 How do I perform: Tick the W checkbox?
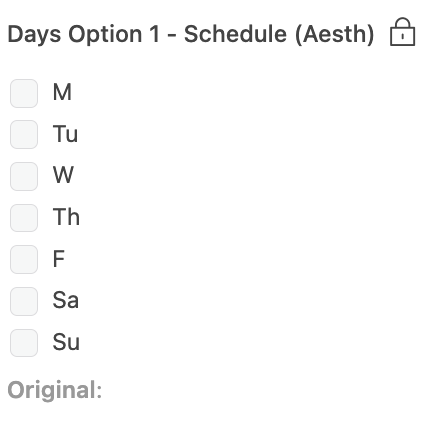coord(24,176)
